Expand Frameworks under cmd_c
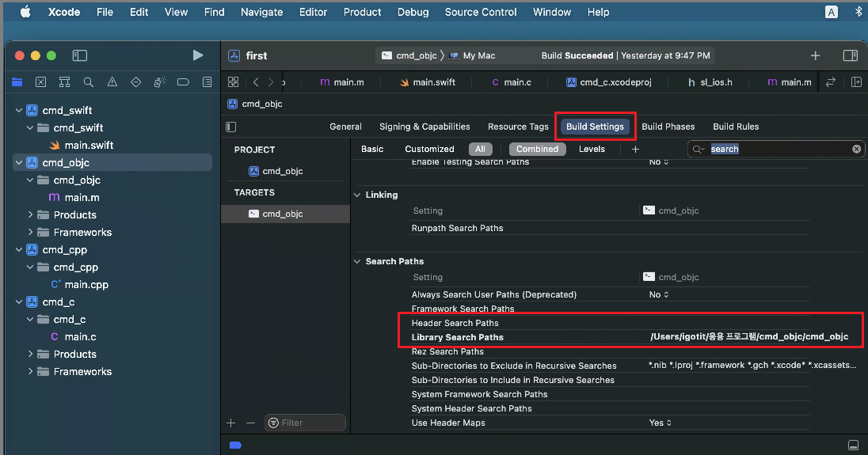The width and height of the screenshot is (868, 455). point(30,372)
